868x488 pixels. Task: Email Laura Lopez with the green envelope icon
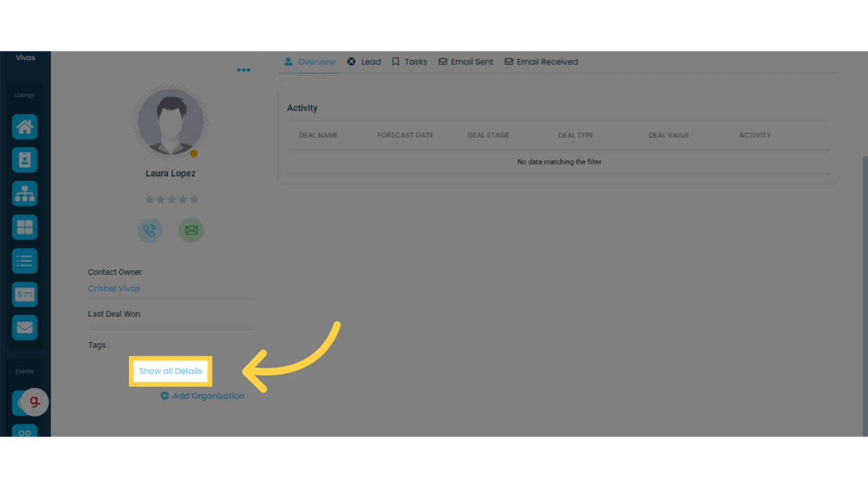tap(192, 230)
